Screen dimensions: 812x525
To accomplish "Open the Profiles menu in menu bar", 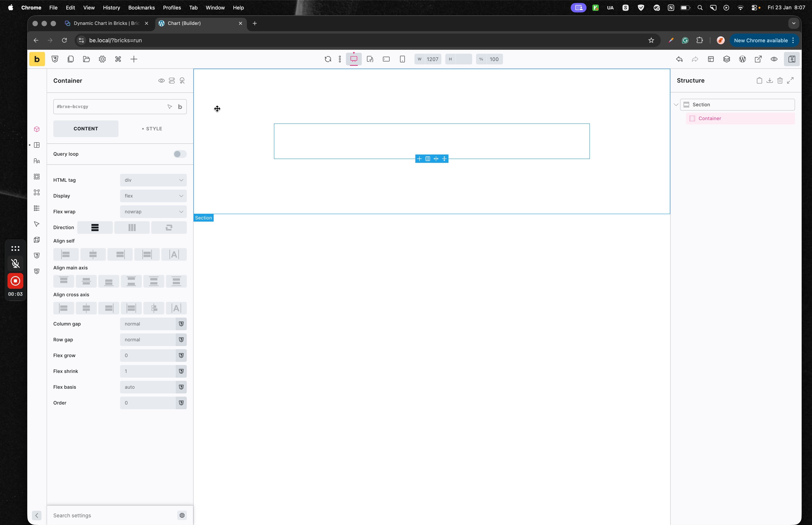I will pos(172,8).
